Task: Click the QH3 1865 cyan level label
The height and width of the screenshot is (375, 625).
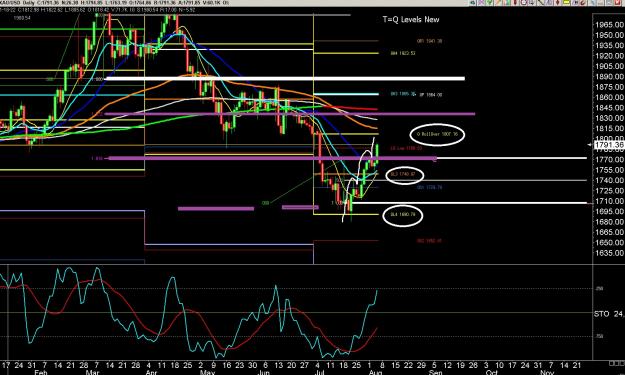Action: click(403, 94)
